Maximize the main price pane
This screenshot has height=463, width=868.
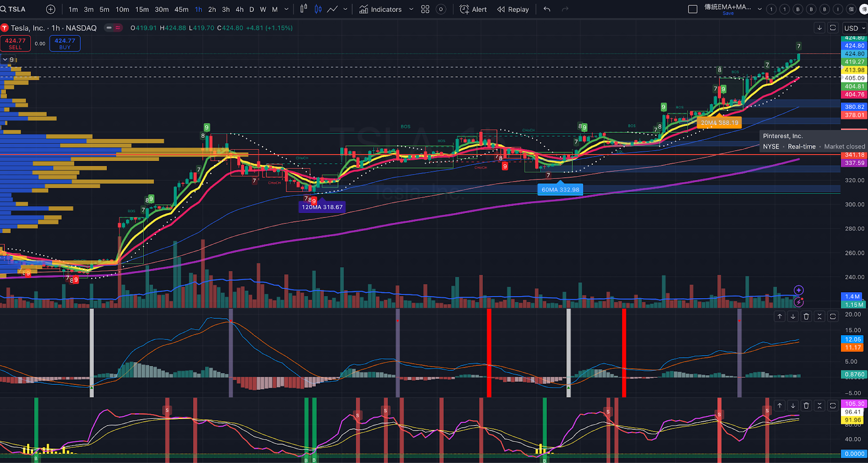coord(833,28)
